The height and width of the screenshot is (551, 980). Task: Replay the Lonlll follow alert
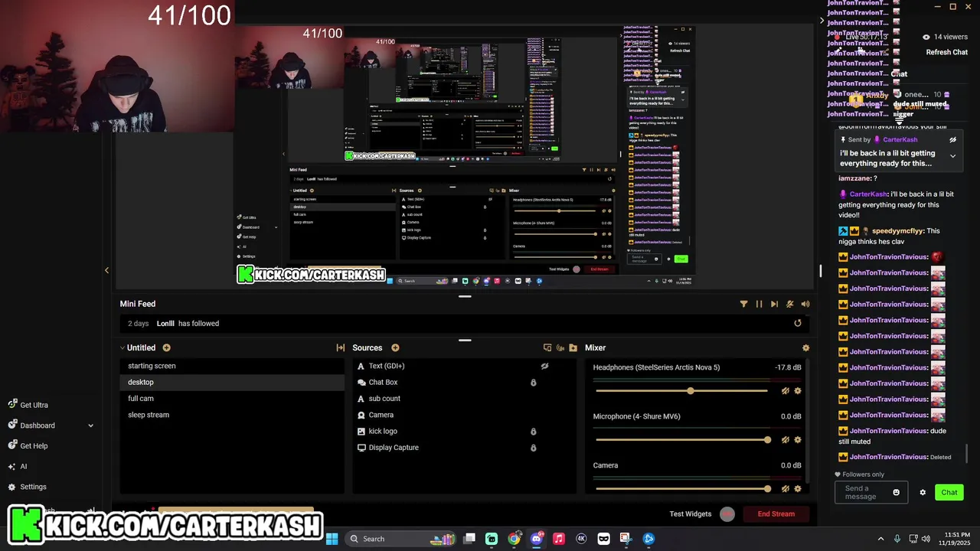click(797, 323)
